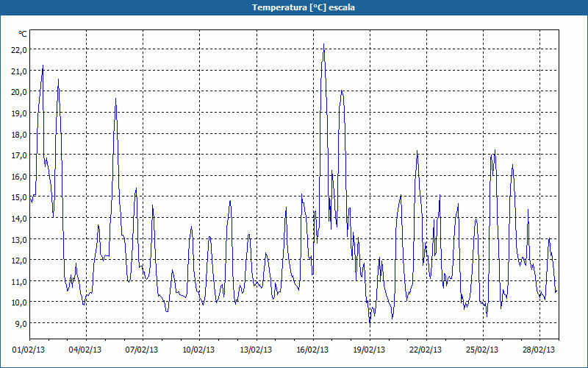This screenshot has height=368, width=588.
Task: Click the 13,0 y-axis label
Action: pyautogui.click(x=19, y=239)
